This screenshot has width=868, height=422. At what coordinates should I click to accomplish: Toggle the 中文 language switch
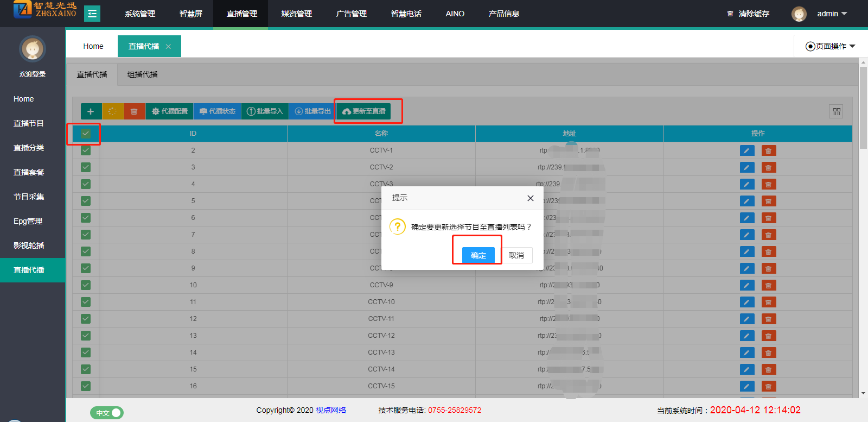[x=107, y=413]
